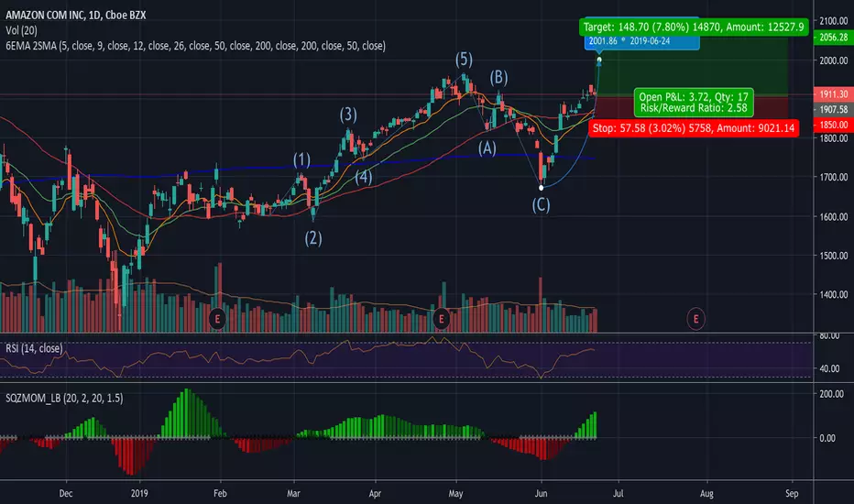Open the 6EMA 2SMA indicator legend
854x504 pixels.
pyautogui.click(x=195, y=46)
